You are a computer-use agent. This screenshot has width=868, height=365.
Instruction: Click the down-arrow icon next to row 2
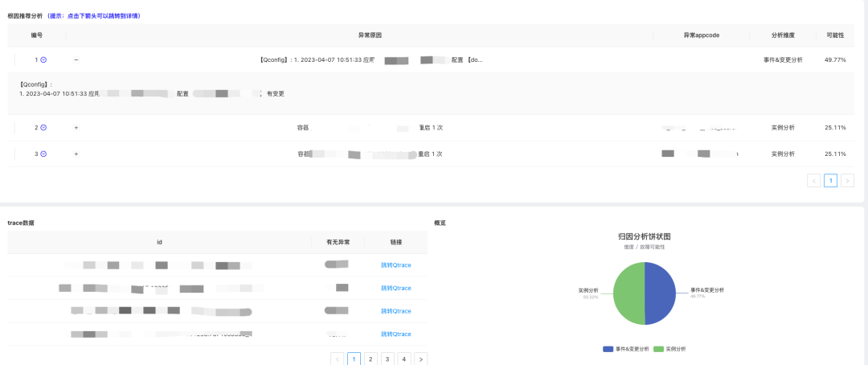43,127
